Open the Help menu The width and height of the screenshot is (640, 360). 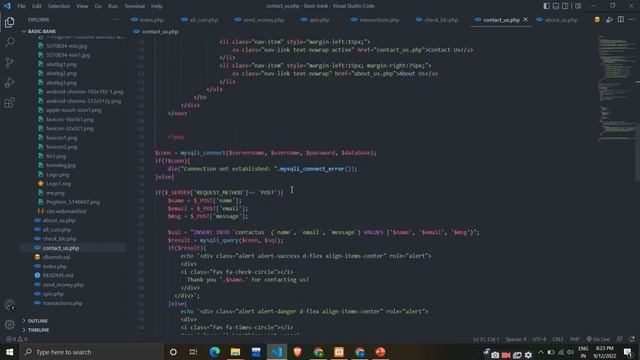pyautogui.click(x=157, y=6)
